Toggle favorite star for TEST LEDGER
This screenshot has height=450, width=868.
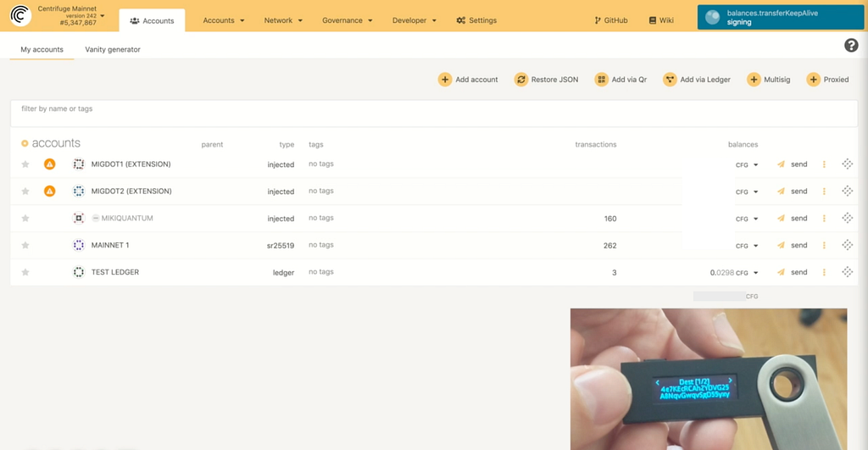[25, 272]
